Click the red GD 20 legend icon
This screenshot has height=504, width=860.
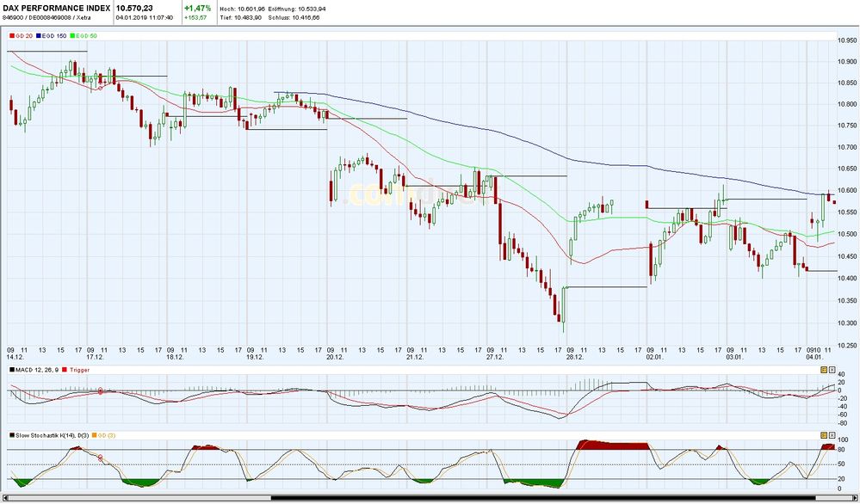(12, 36)
